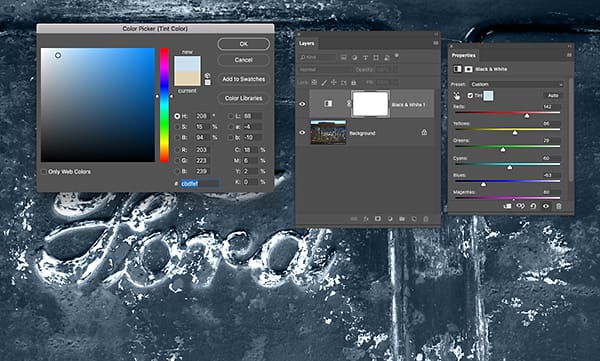Uncheck the Tint checkbox
The width and height of the screenshot is (600, 361).
click(x=470, y=95)
